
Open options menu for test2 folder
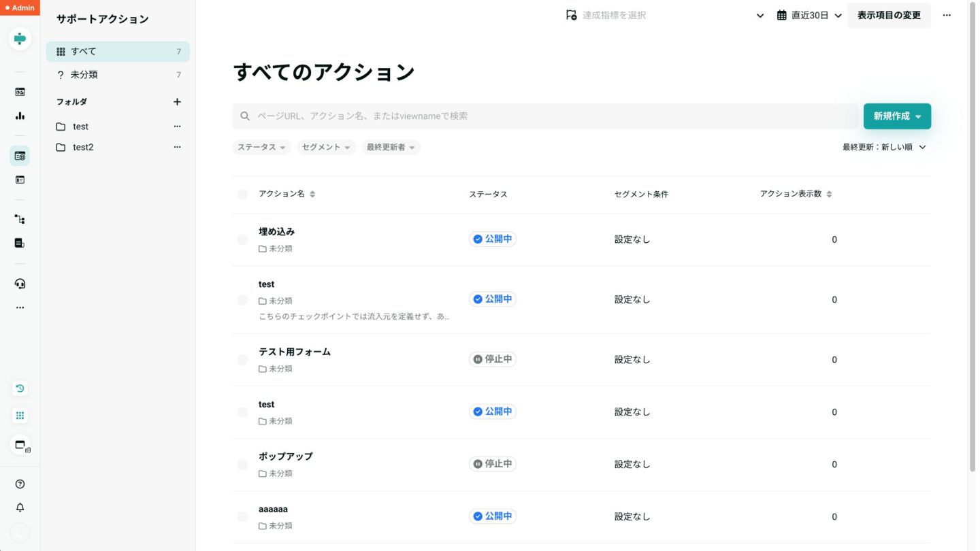coord(177,147)
